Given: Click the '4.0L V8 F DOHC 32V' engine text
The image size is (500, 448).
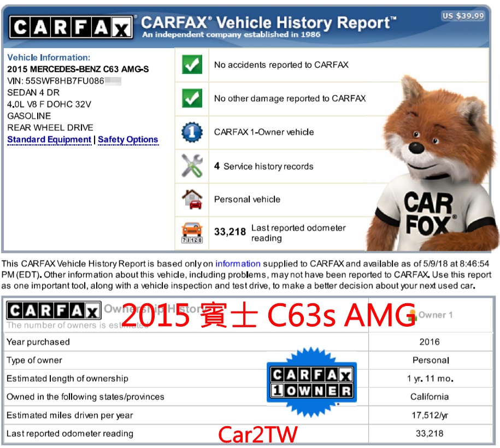Looking at the screenshot, I should pos(49,104).
